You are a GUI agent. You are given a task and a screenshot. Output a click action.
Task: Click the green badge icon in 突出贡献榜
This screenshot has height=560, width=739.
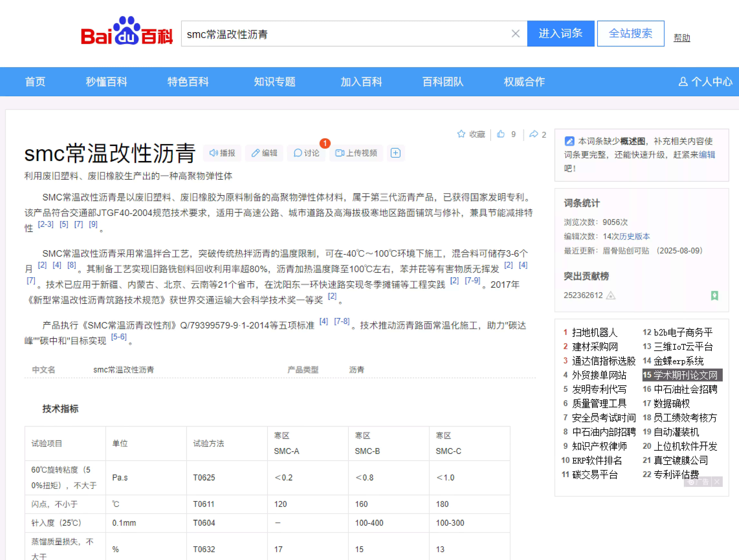coord(714,296)
